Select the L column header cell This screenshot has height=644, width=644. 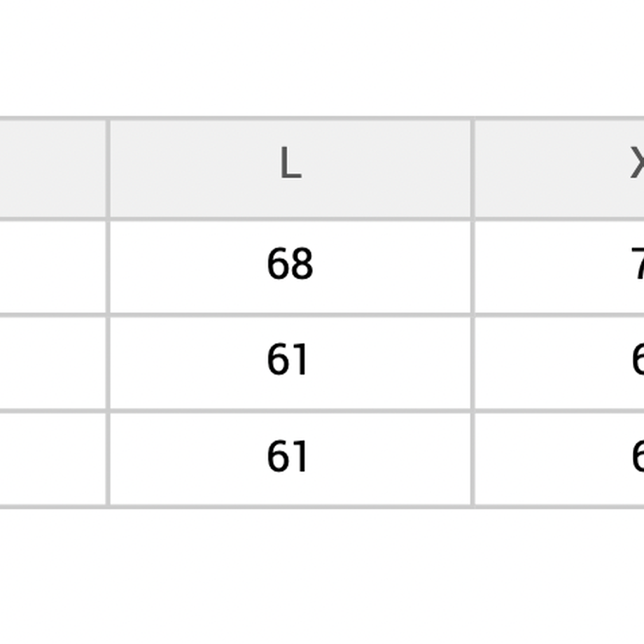point(290,169)
